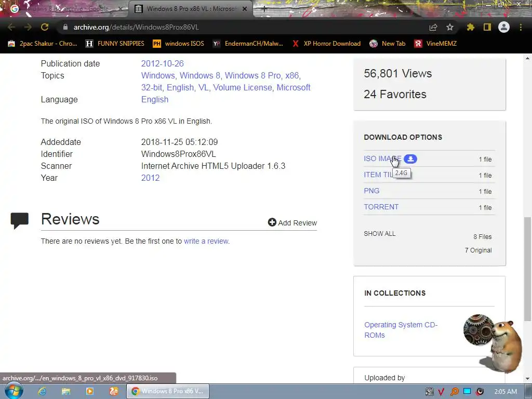Click the TORRENT download option
The image size is (532, 399).
point(381,207)
